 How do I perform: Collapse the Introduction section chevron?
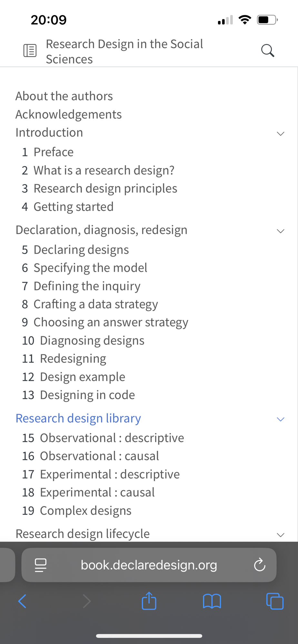[x=281, y=133]
